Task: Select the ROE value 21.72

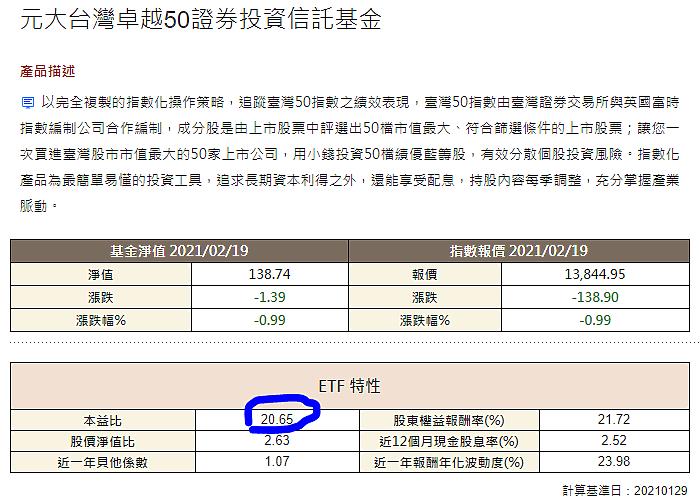Action: point(614,419)
